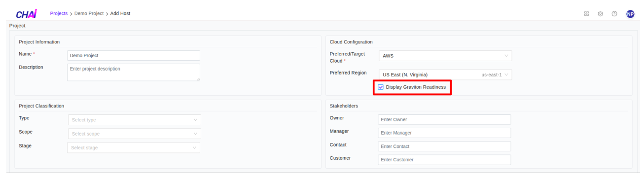
Task: Focus the project Description textarea
Action: [134, 72]
